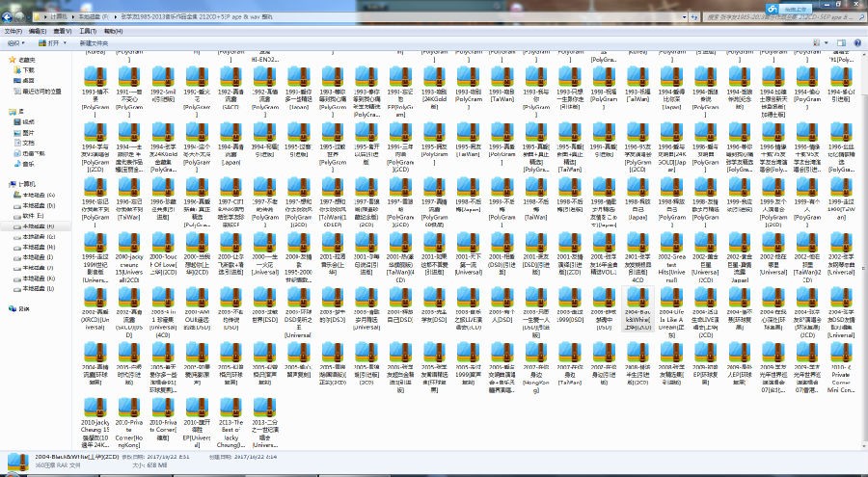The height and width of the screenshot is (477, 868).
Task: Open the help question-mark icon
Action: click(857, 42)
